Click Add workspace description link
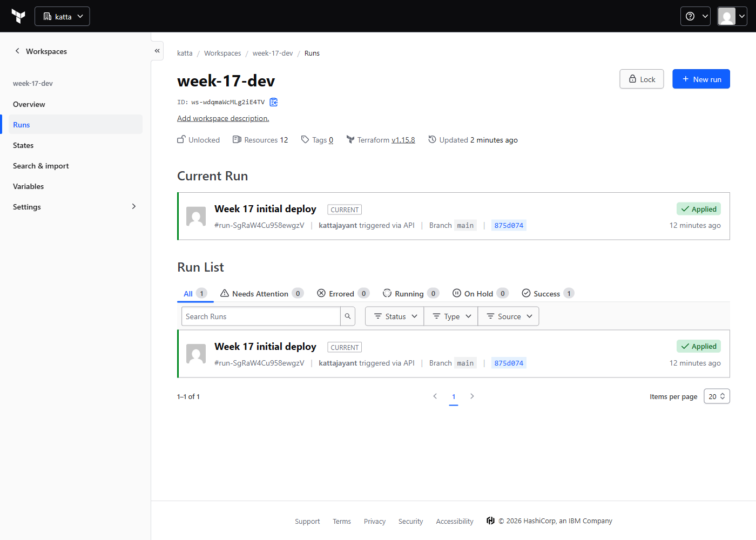 click(223, 118)
